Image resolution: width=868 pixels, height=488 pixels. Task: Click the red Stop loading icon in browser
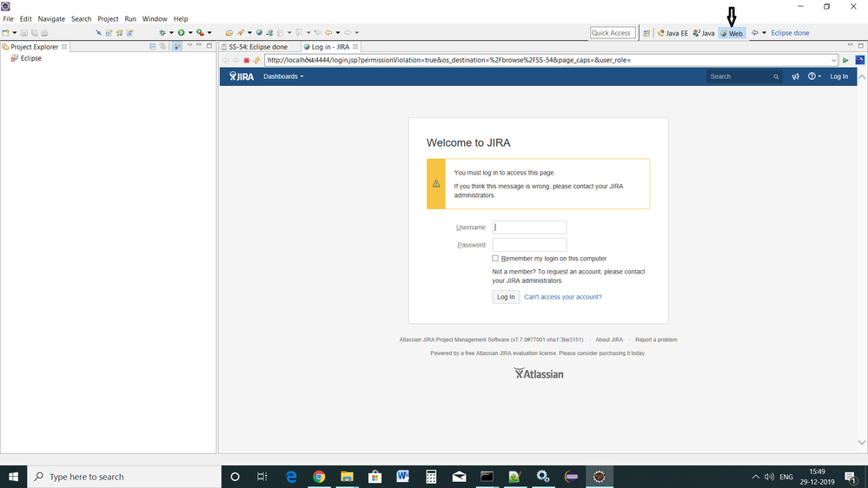(x=247, y=60)
